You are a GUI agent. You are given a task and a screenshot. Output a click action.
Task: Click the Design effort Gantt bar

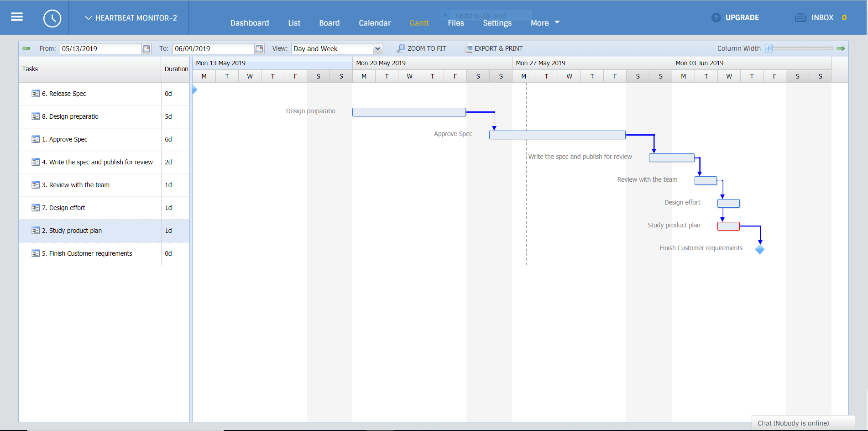point(728,204)
